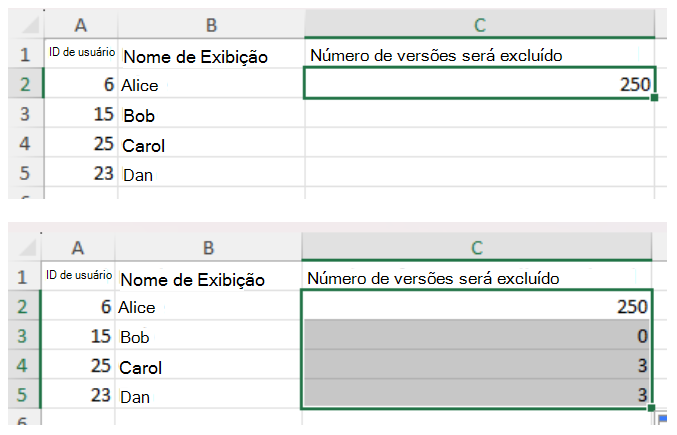Click empty column C cell beside Carol in upper sheet
The width and height of the screenshot is (677, 435).
(479, 145)
